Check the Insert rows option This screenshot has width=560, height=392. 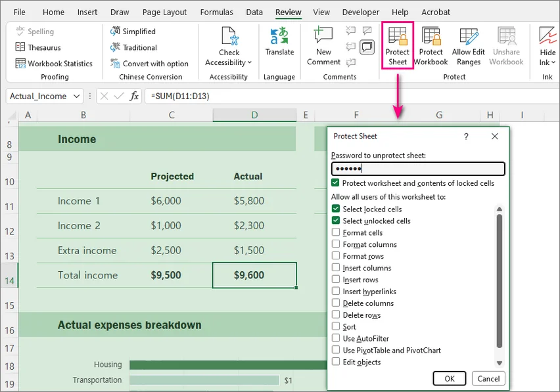pos(336,279)
